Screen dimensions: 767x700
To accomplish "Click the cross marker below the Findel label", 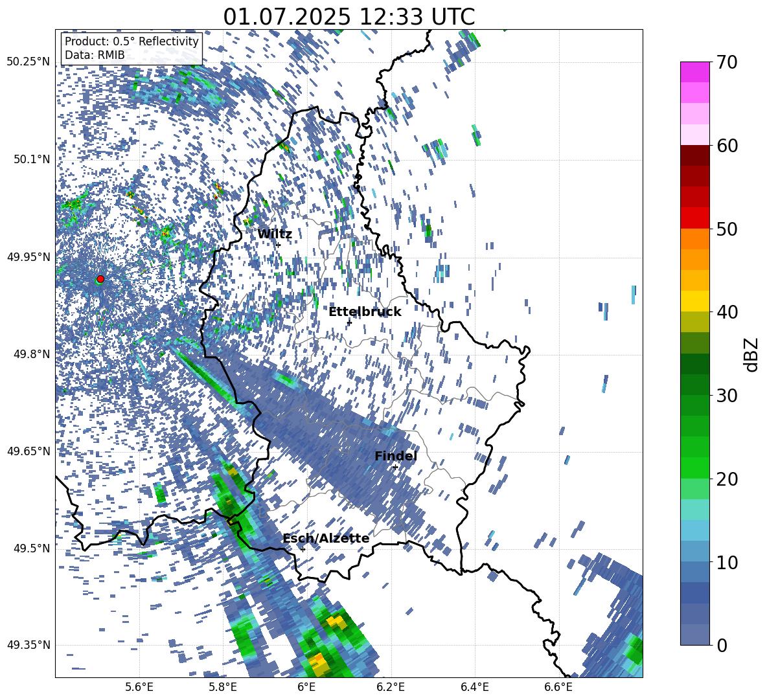I will 395,467.
